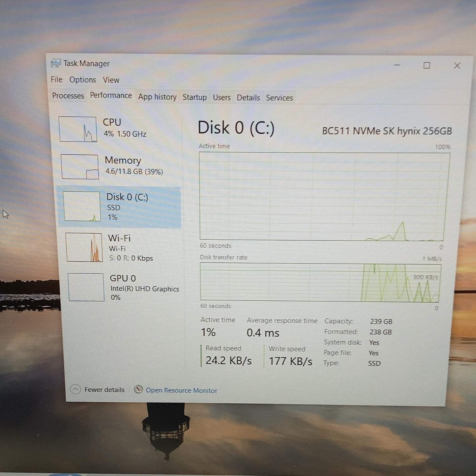This screenshot has height=476, width=476.
Task: Open the View menu
Action: (111, 80)
